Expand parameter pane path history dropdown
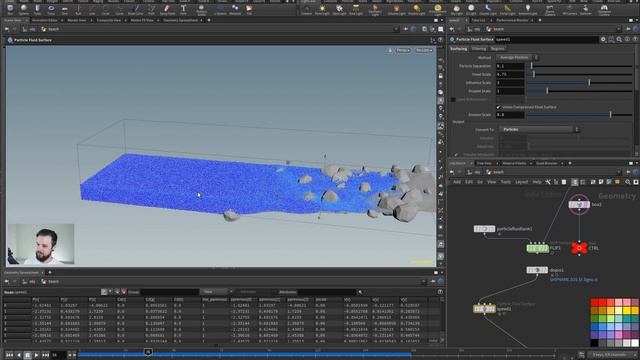 [618, 29]
